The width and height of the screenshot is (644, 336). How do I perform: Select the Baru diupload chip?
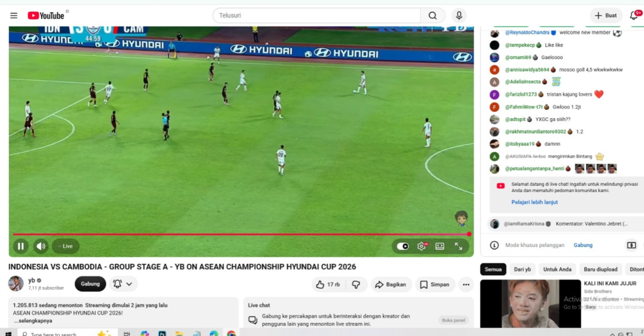click(x=601, y=269)
